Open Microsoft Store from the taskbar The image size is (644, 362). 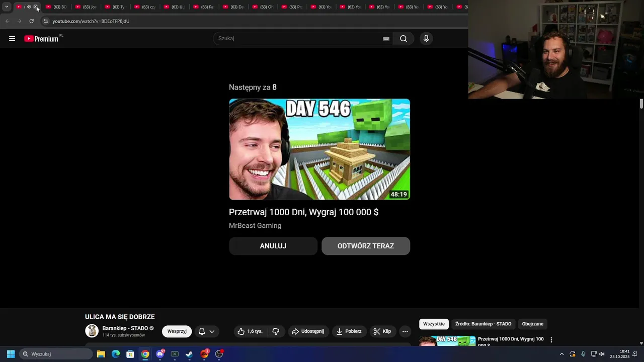click(130, 354)
